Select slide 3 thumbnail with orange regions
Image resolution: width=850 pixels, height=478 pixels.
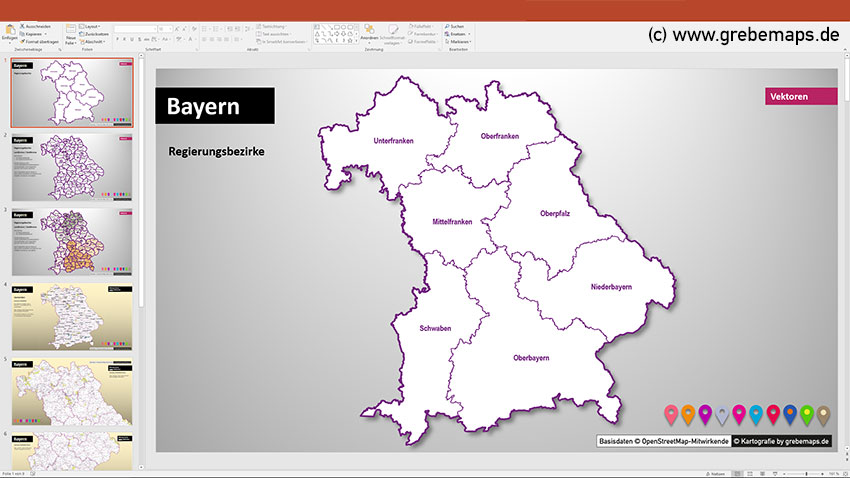pos(73,240)
